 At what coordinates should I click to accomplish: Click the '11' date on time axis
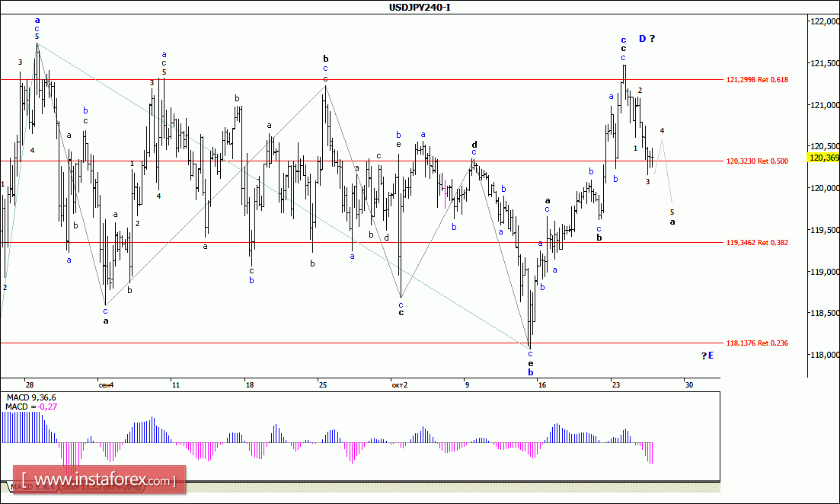[x=175, y=385]
